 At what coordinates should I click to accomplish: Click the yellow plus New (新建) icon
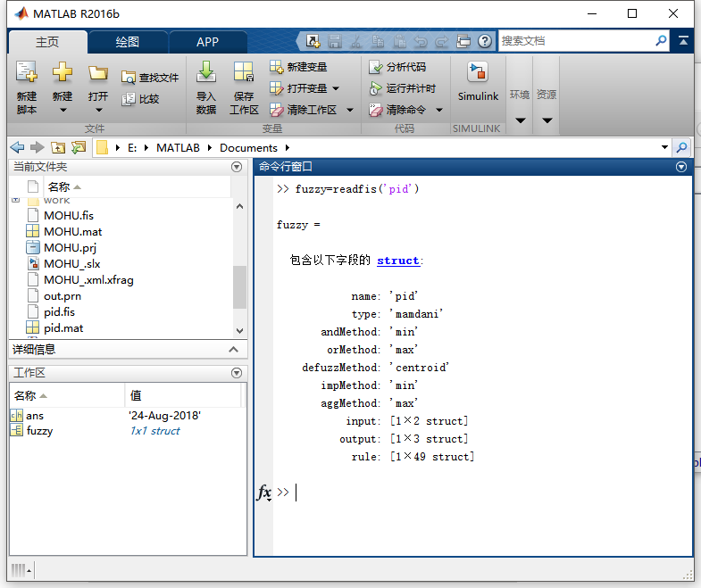pyautogui.click(x=63, y=72)
